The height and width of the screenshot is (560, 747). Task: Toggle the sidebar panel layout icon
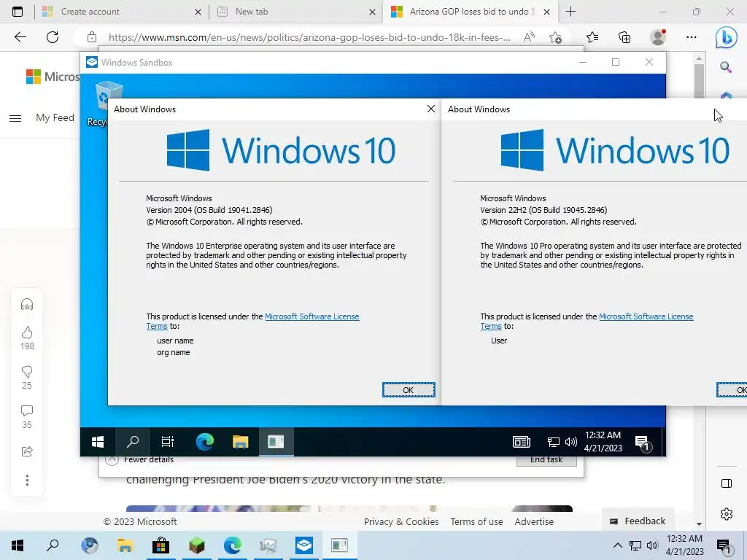point(727,483)
